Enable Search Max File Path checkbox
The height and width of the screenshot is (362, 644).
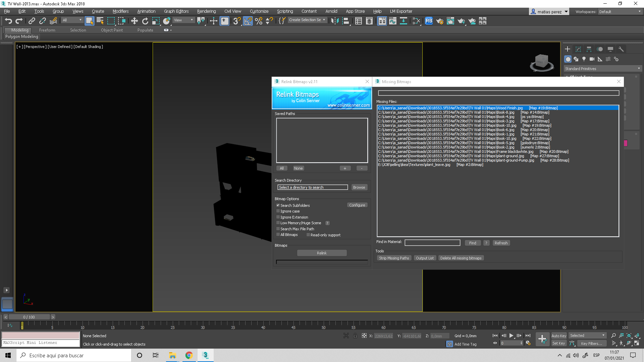pyautogui.click(x=278, y=229)
